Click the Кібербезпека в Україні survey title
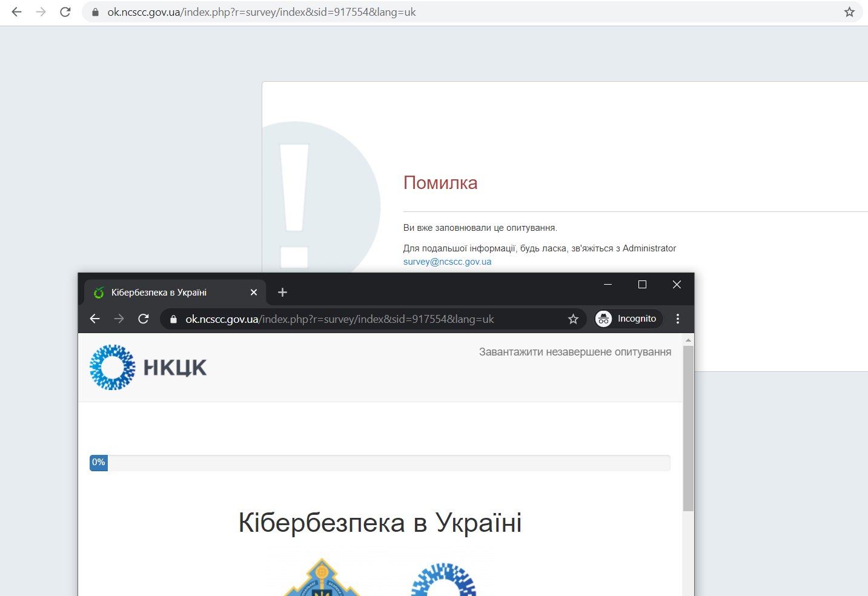The width and height of the screenshot is (868, 596). (380, 523)
